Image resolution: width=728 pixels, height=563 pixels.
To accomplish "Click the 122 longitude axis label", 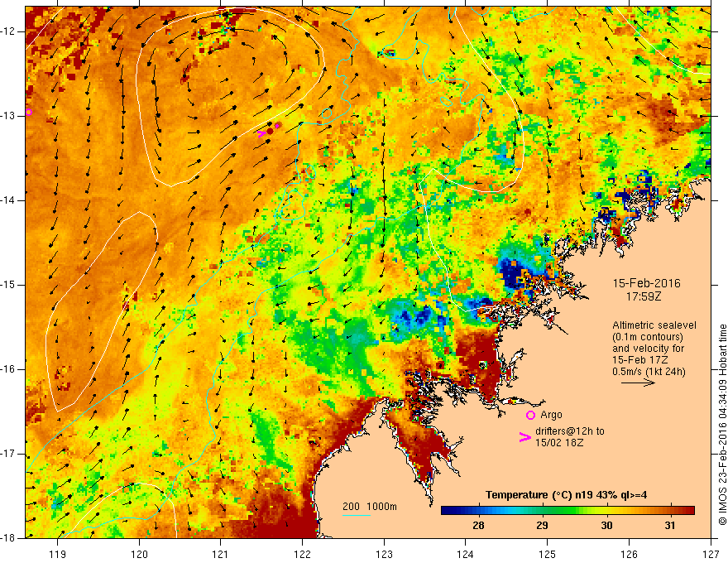I will coord(303,554).
